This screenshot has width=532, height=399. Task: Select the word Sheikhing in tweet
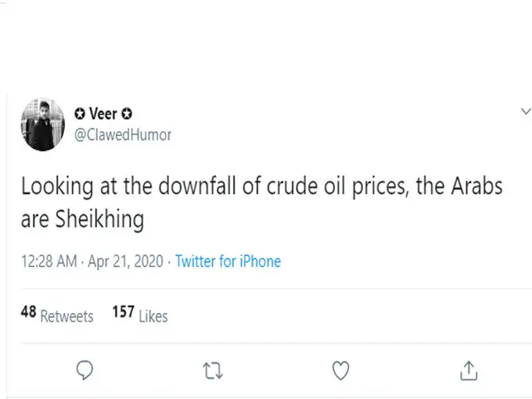click(100, 220)
